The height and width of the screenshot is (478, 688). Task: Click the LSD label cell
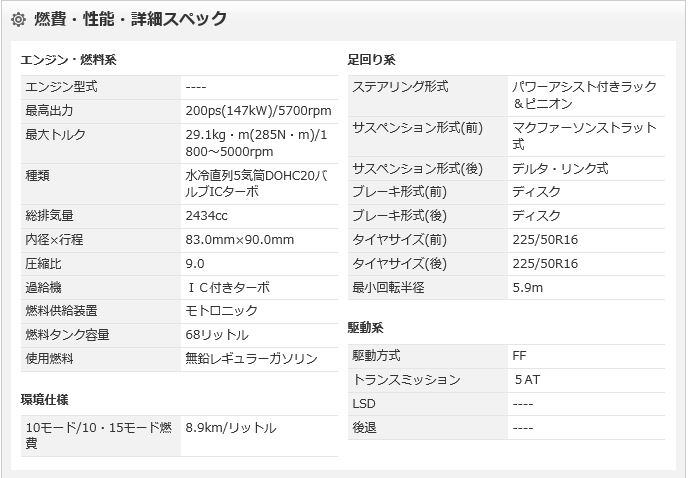click(428, 404)
